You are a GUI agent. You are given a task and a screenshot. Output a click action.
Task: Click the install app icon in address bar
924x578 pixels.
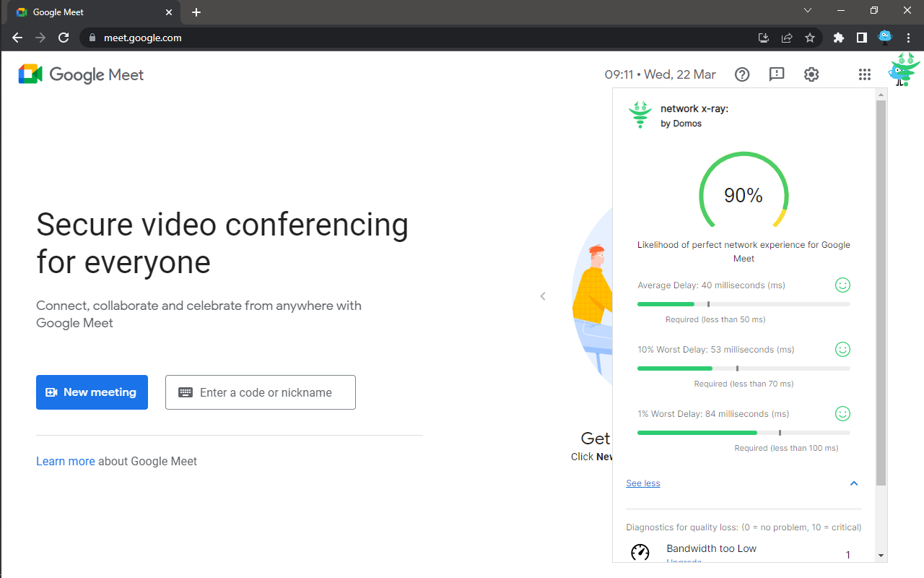[x=764, y=38]
